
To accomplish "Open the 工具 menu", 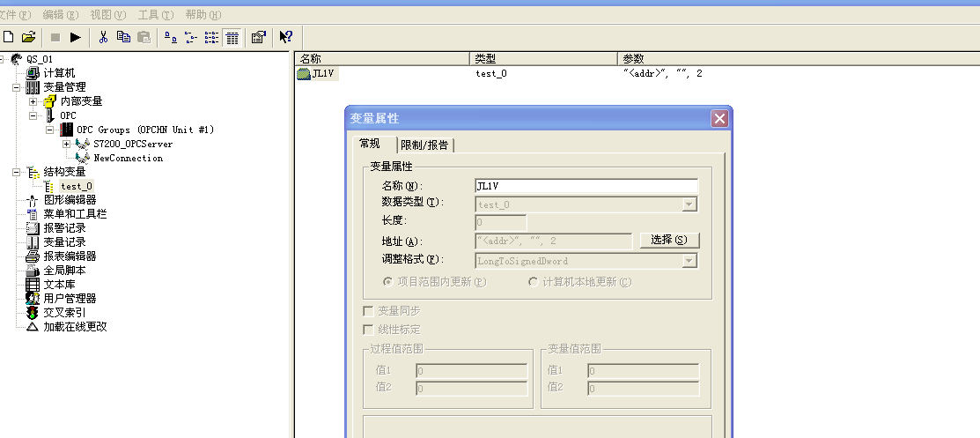I will [x=156, y=15].
